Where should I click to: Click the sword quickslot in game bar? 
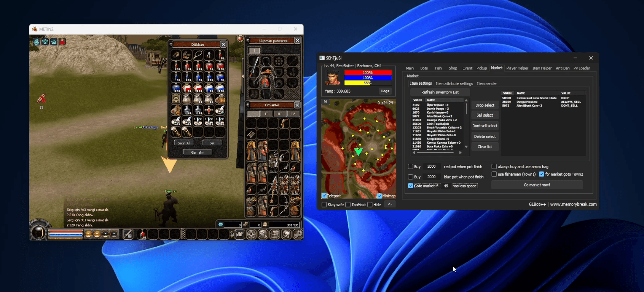tap(128, 234)
